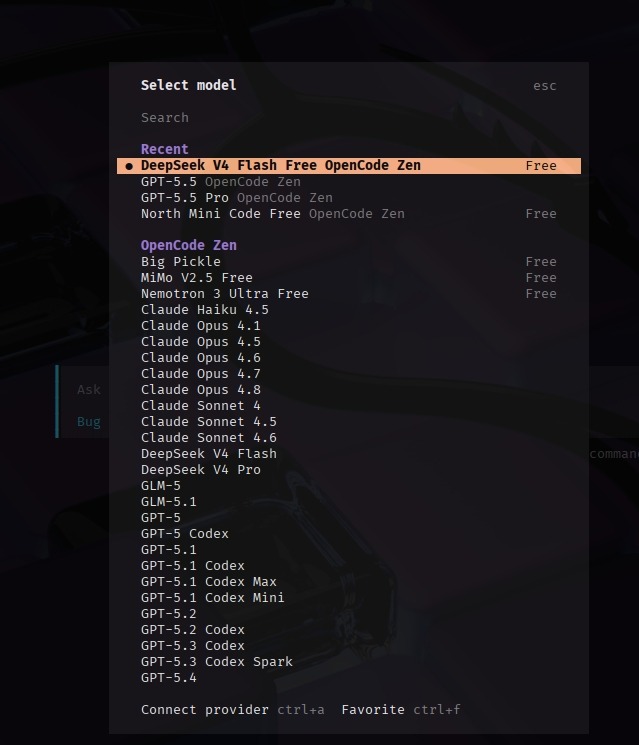639x745 pixels.
Task: Choose Claude Sonnet 4.6
Action: tap(349, 438)
